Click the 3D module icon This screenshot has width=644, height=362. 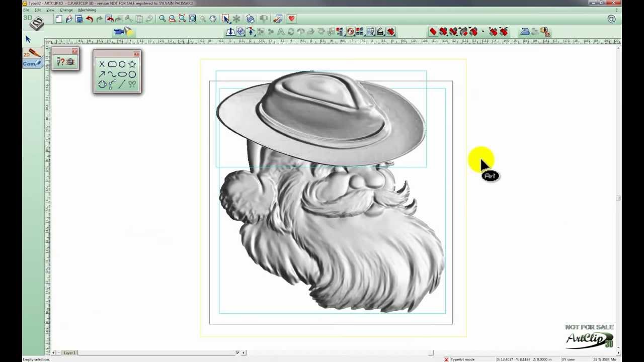34,22
